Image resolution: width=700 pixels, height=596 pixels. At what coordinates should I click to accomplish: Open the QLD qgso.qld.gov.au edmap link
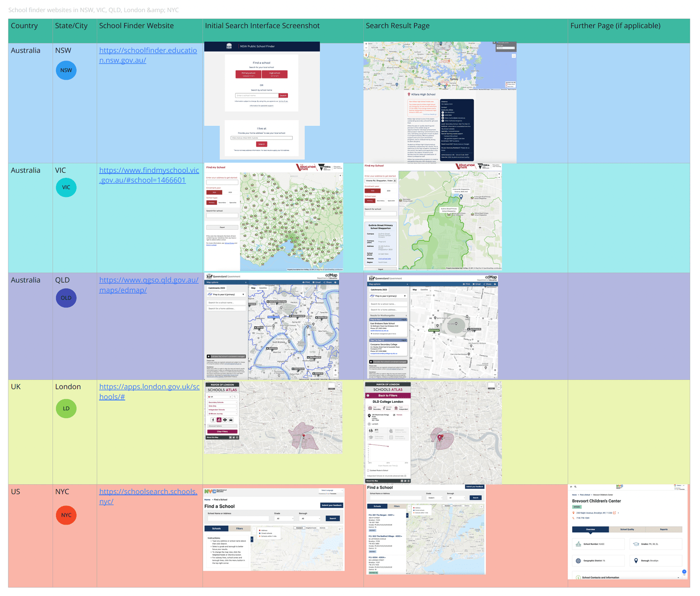(148, 285)
